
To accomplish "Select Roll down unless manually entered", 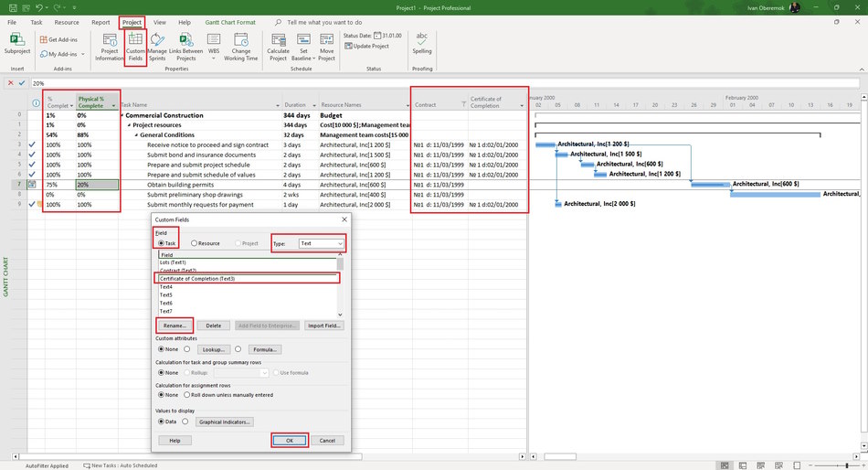I will [x=187, y=395].
